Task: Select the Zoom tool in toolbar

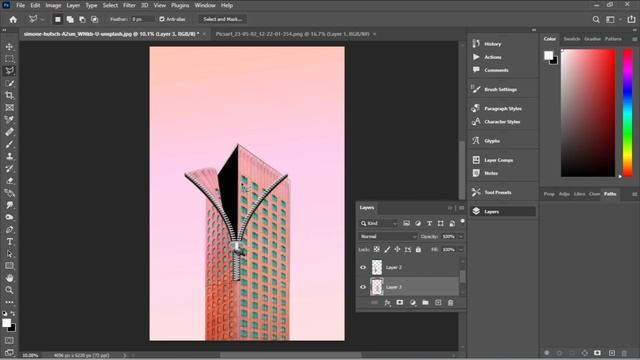Action: pos(9,290)
